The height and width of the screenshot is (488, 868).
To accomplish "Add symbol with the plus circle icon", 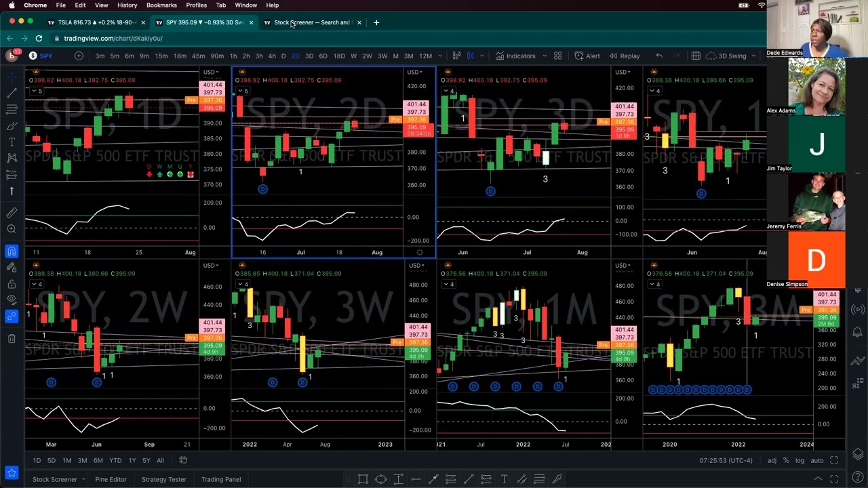I will 79,56.
